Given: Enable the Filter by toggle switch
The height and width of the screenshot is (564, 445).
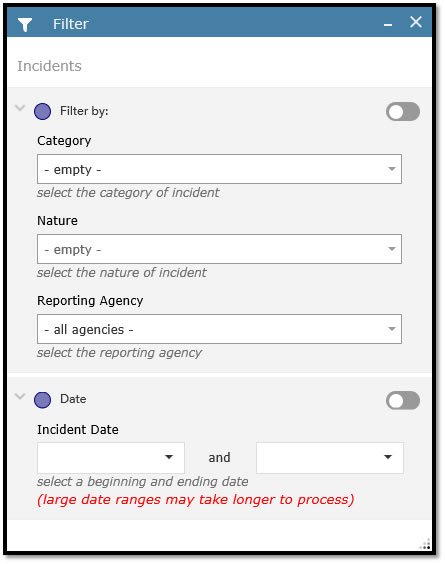Looking at the screenshot, I should point(403,112).
